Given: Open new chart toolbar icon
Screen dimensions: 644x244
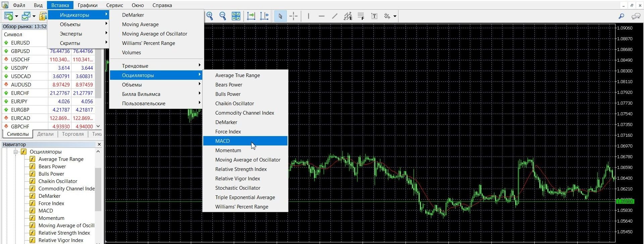Looking at the screenshot, I should point(8,16).
